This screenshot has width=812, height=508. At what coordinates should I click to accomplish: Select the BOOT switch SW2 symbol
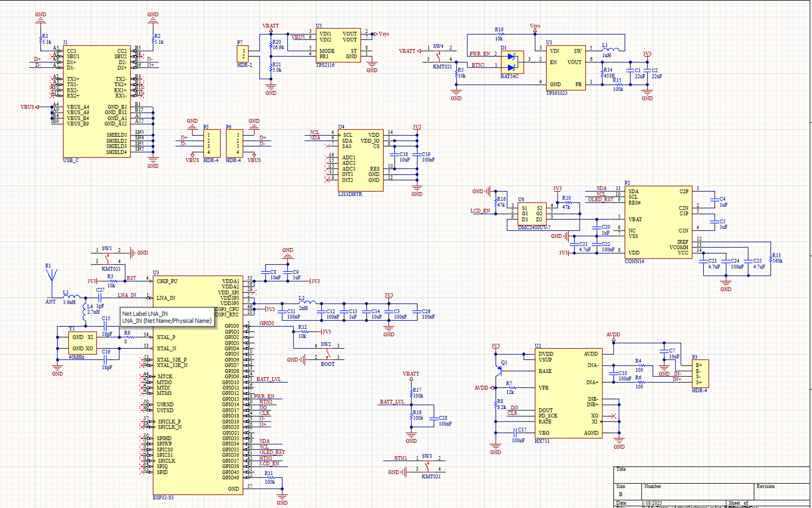(x=327, y=354)
